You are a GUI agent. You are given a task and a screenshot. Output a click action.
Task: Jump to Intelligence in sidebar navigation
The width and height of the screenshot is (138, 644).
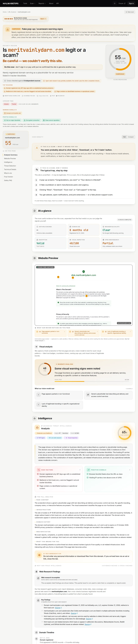(x=8, y=162)
